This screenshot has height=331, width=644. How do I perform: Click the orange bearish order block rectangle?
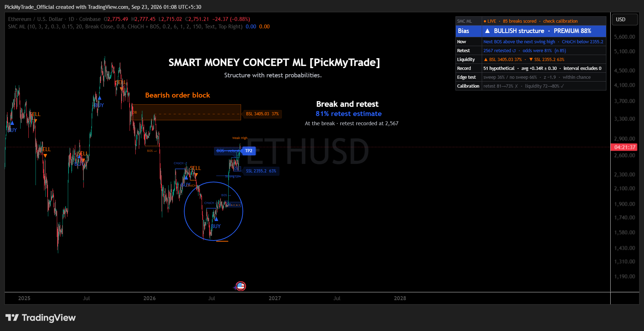[x=186, y=112]
